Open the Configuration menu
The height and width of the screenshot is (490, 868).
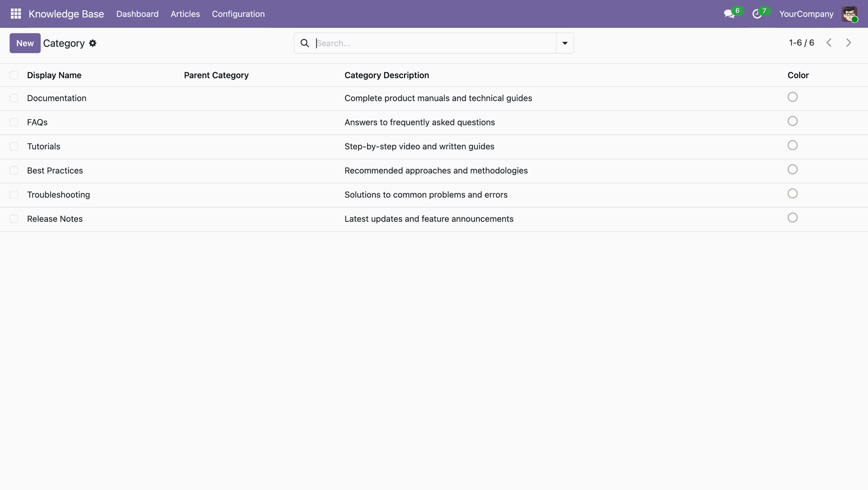pyautogui.click(x=238, y=14)
